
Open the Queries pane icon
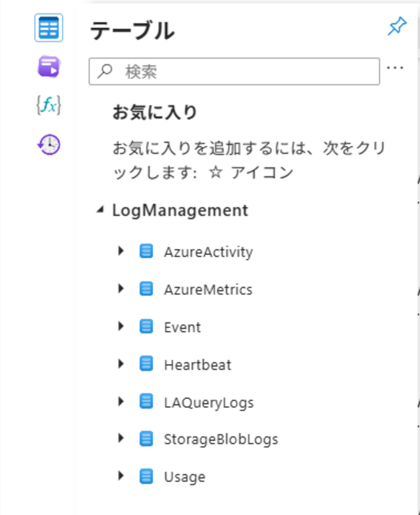(49, 67)
